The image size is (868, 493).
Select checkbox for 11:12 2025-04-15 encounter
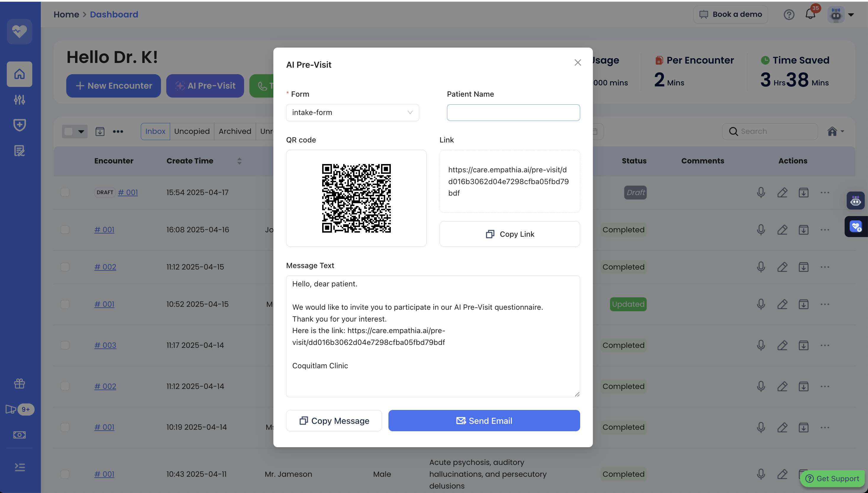[65, 267]
